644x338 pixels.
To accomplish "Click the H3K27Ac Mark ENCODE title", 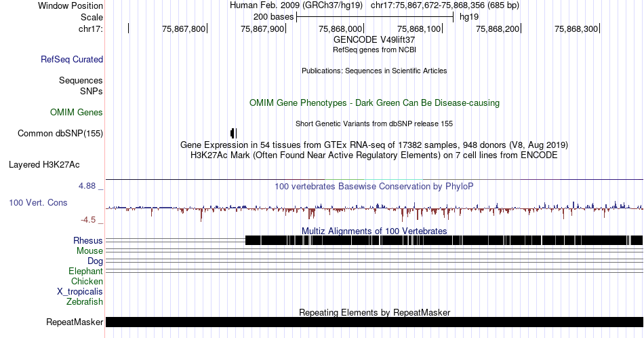I will coord(374,155).
